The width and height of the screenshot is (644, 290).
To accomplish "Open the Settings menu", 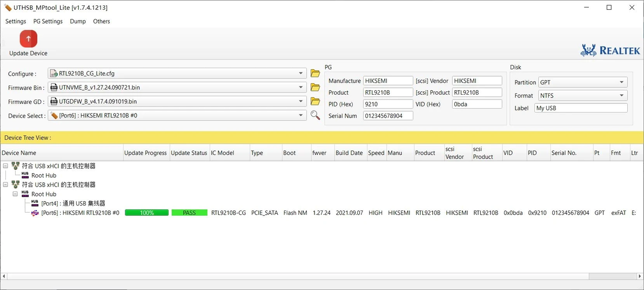I will click(x=16, y=22).
